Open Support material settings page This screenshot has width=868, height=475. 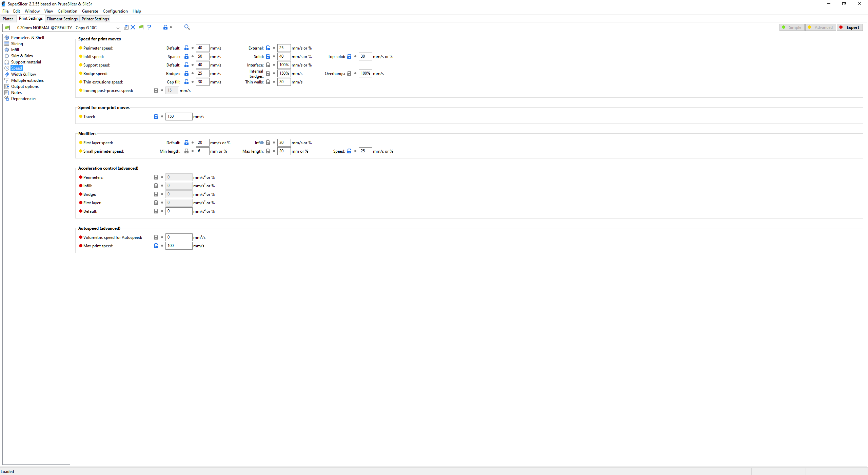26,62
